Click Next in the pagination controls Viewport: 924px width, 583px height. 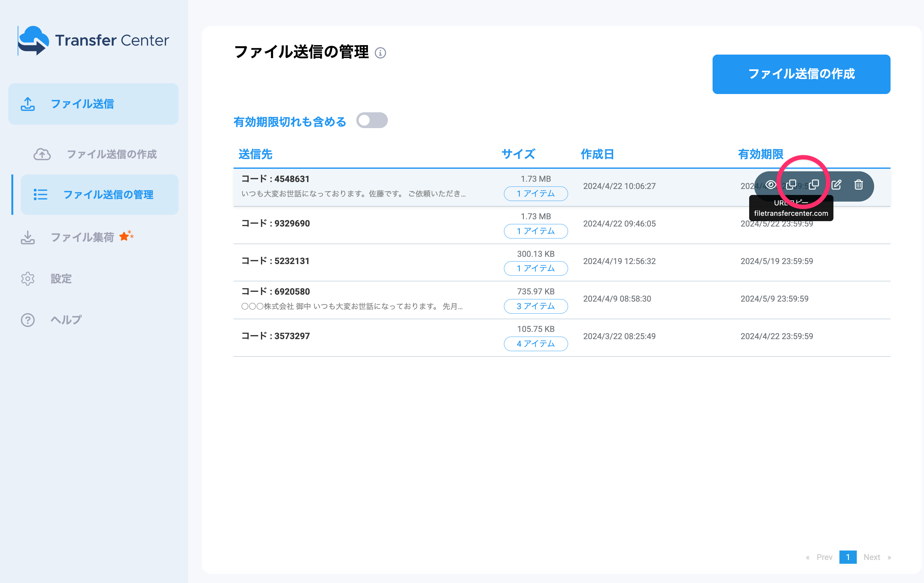click(871, 557)
